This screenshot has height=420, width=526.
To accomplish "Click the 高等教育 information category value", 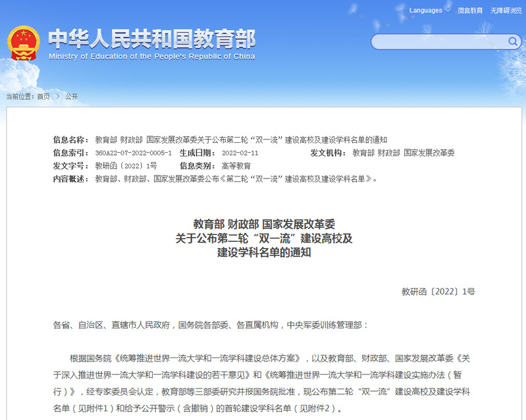I will (x=236, y=166).
